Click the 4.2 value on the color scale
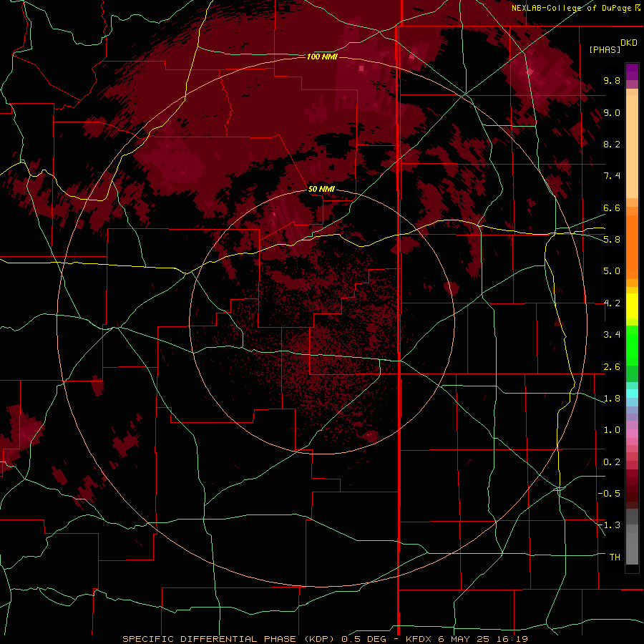The width and height of the screenshot is (644, 644). tap(612, 303)
